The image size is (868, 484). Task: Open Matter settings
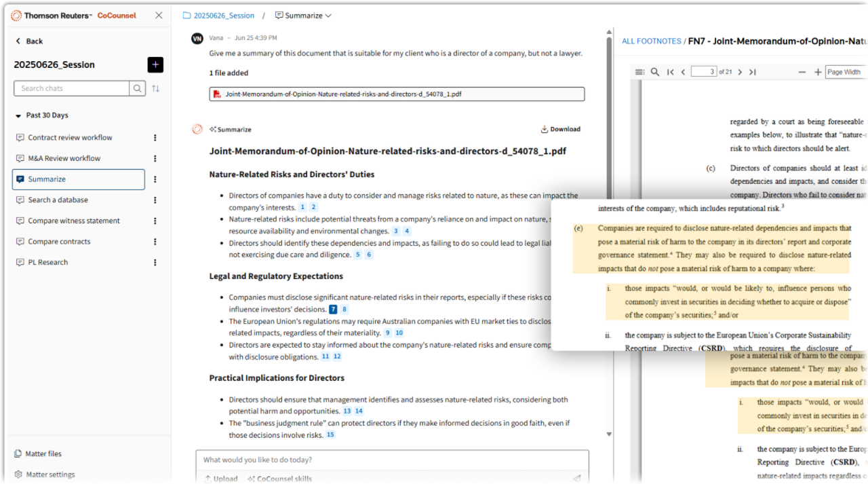point(45,475)
